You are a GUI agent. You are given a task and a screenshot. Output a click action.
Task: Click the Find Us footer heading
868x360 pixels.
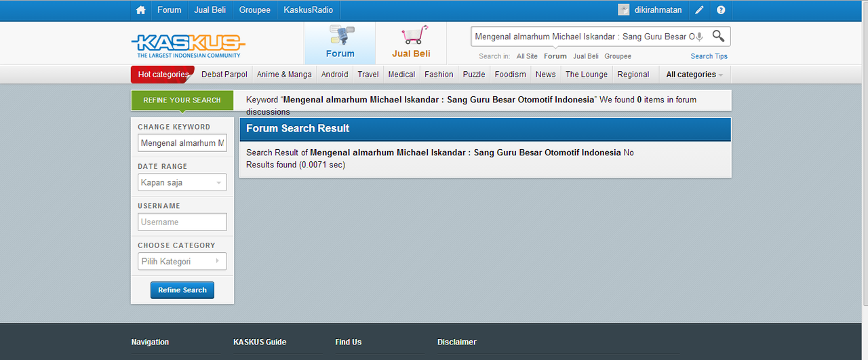349,342
